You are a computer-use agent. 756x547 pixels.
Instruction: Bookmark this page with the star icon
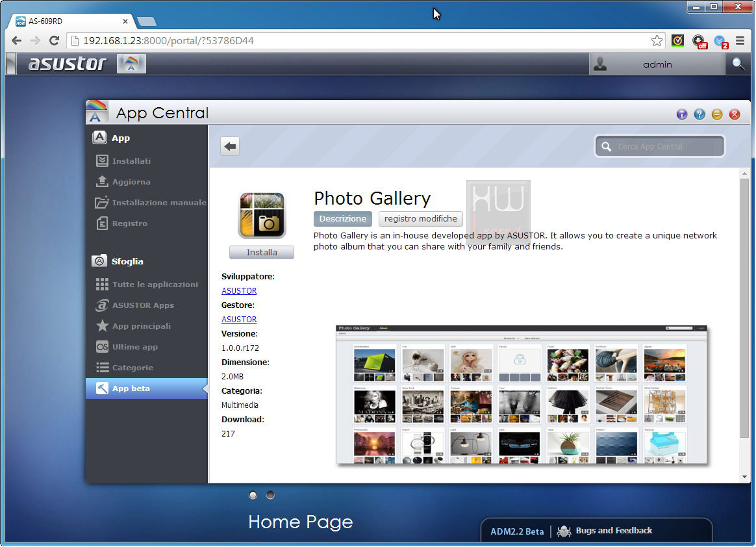pos(657,40)
